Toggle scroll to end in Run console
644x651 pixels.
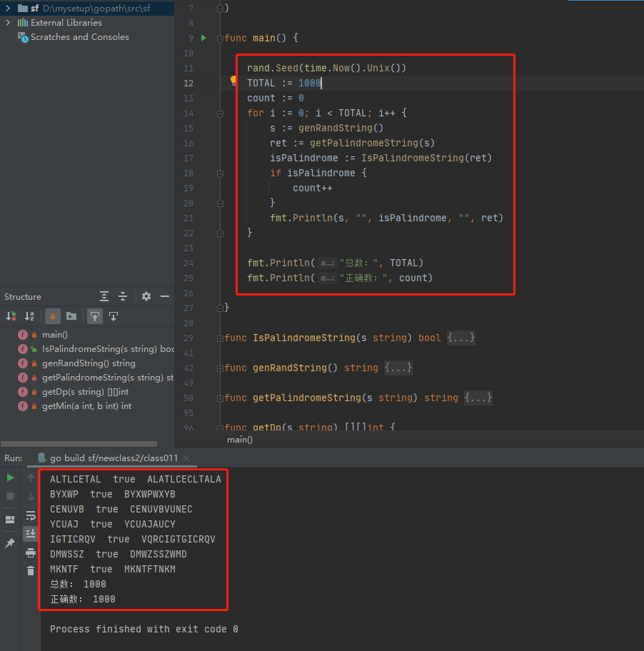pos(31,533)
